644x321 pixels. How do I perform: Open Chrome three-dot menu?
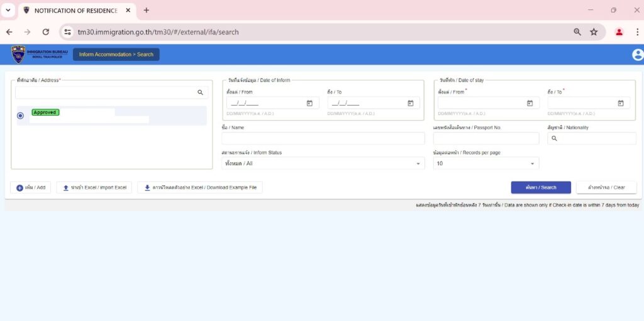click(x=638, y=32)
